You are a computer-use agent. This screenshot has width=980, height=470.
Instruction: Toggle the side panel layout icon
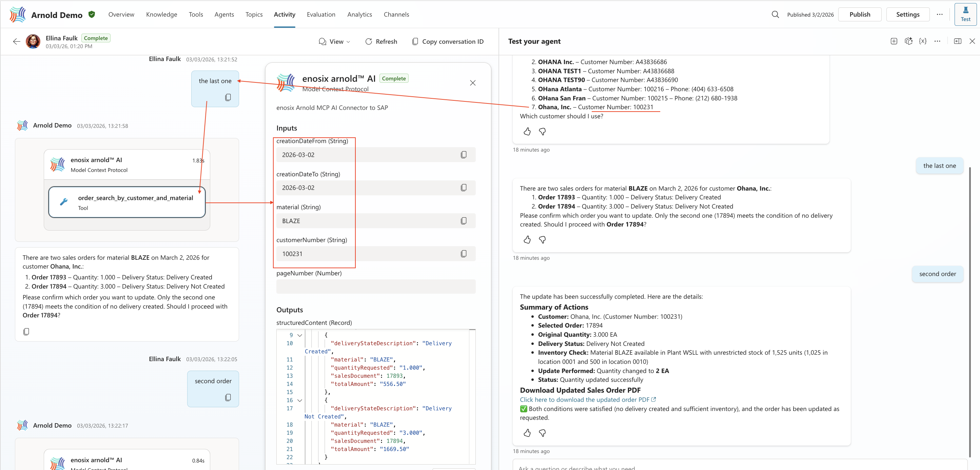[958, 41]
